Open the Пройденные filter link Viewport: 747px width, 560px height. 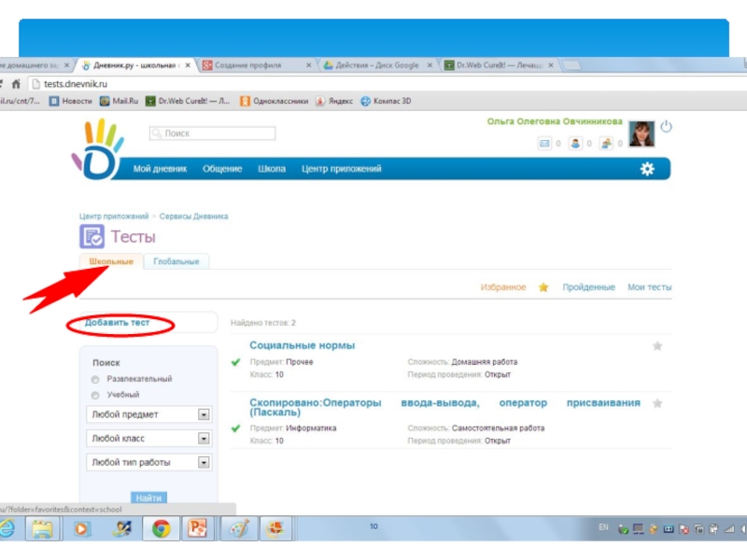pyautogui.click(x=589, y=287)
